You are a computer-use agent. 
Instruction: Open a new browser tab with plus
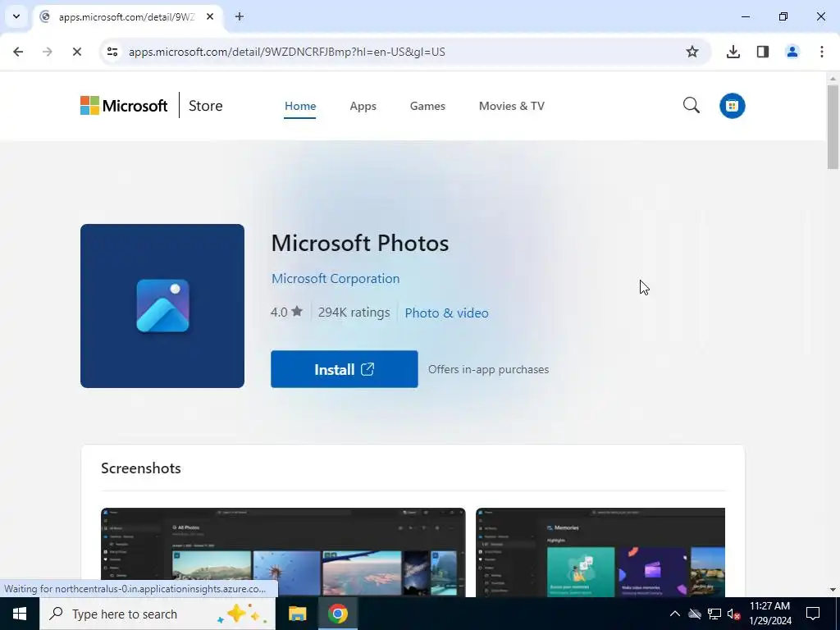240,16
